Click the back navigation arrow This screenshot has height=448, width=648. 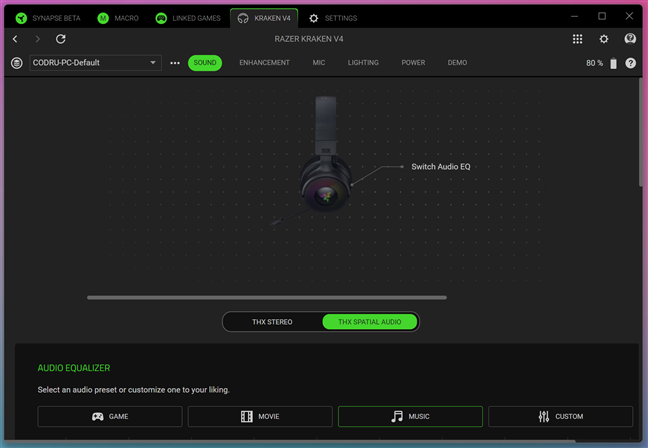point(15,39)
